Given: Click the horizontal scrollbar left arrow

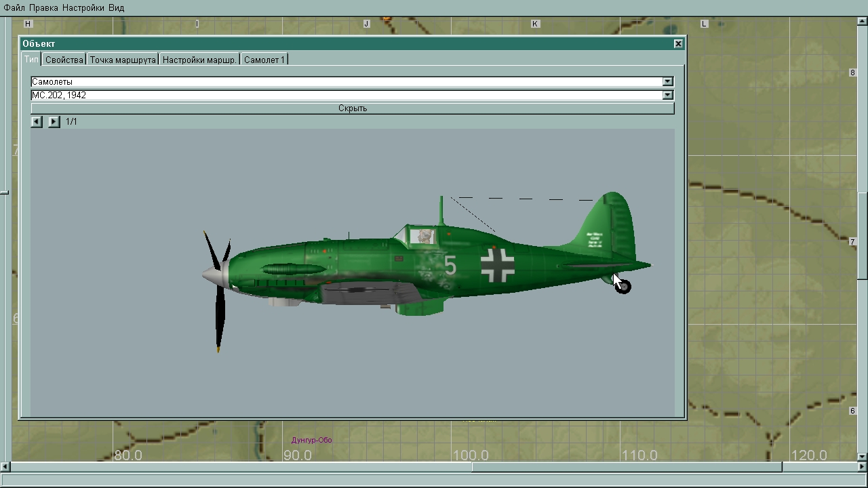Looking at the screenshot, I should [x=5, y=467].
